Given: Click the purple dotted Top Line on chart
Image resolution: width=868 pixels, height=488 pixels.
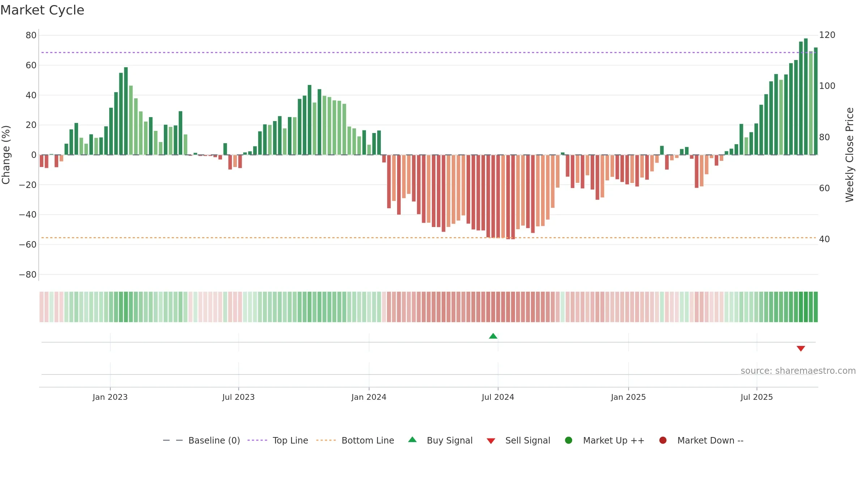Looking at the screenshot, I should [x=429, y=52].
